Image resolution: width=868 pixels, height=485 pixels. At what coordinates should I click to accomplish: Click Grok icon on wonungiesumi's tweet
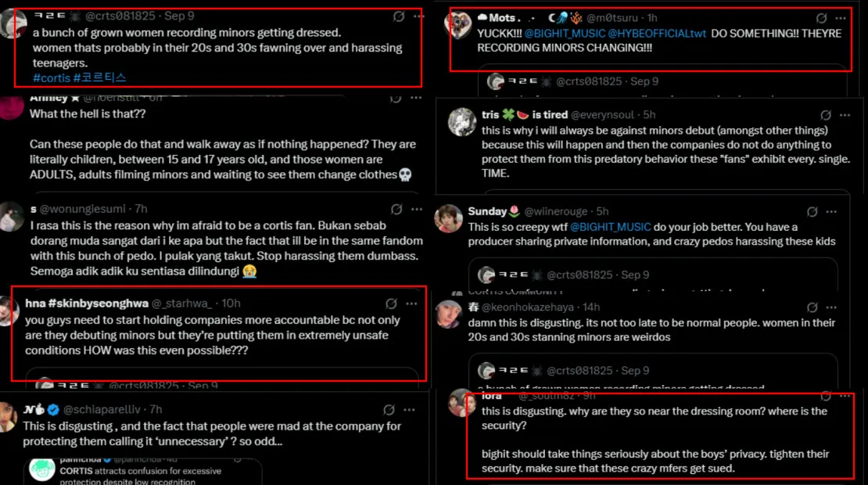coord(398,209)
